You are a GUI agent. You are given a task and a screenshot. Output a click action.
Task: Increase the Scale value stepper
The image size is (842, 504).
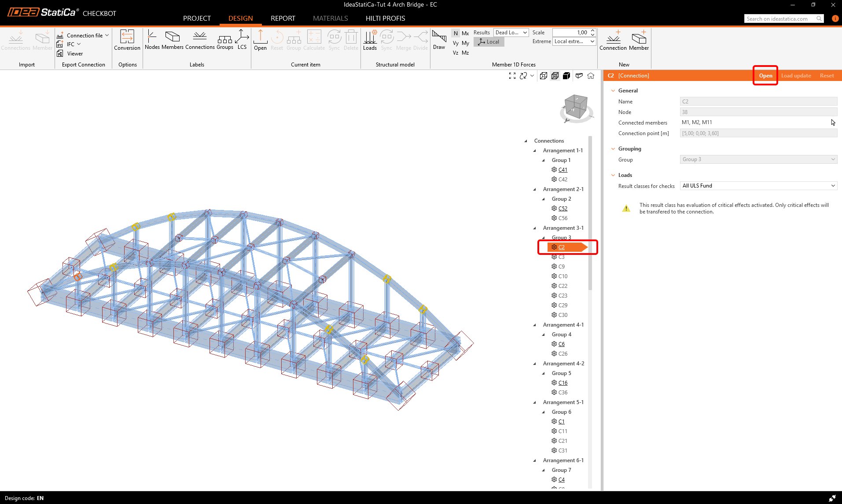(x=592, y=31)
